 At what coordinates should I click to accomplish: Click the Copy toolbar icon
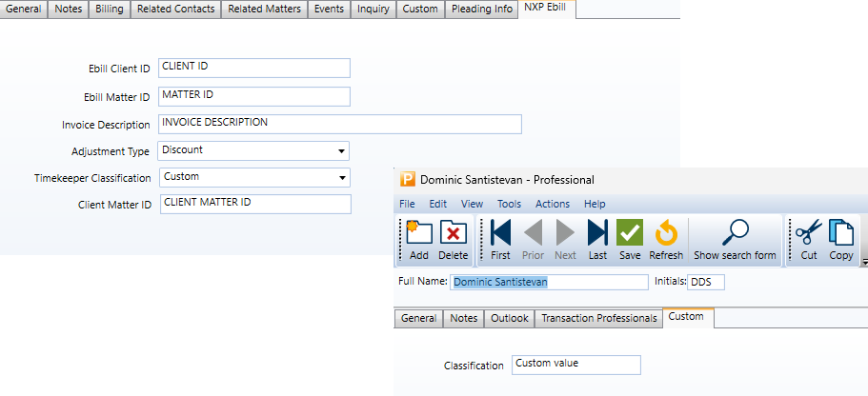[840, 240]
